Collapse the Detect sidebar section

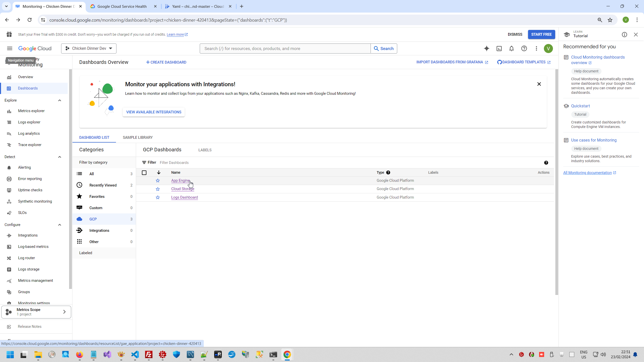point(60,157)
